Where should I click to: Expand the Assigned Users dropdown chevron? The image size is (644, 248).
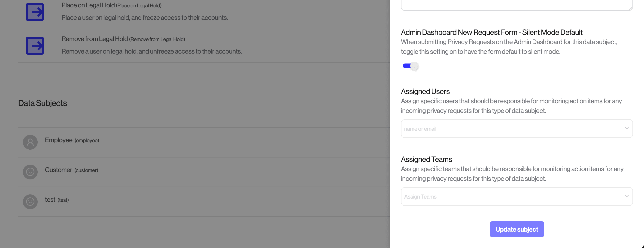point(626,128)
